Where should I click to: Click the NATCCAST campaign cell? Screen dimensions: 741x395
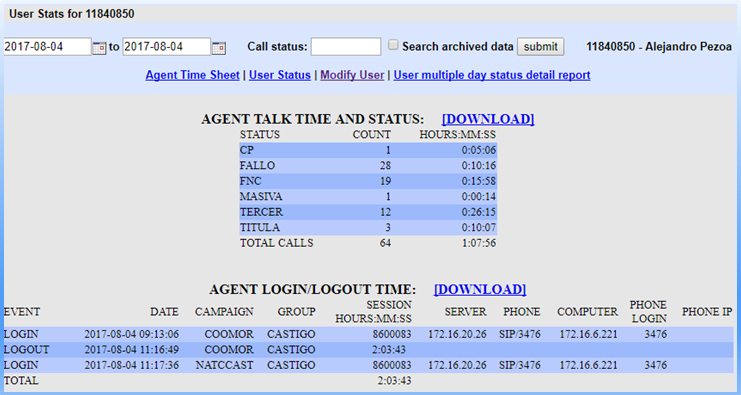coord(224,366)
